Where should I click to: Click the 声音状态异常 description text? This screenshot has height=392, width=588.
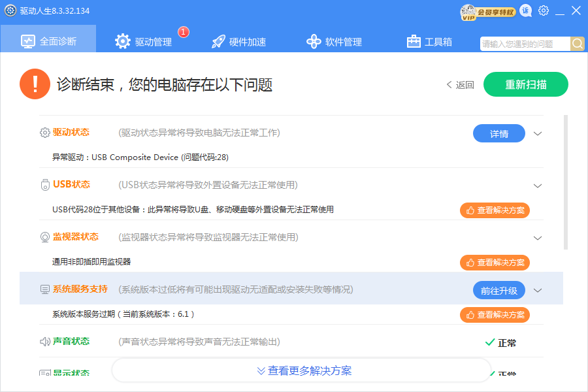tap(199, 342)
